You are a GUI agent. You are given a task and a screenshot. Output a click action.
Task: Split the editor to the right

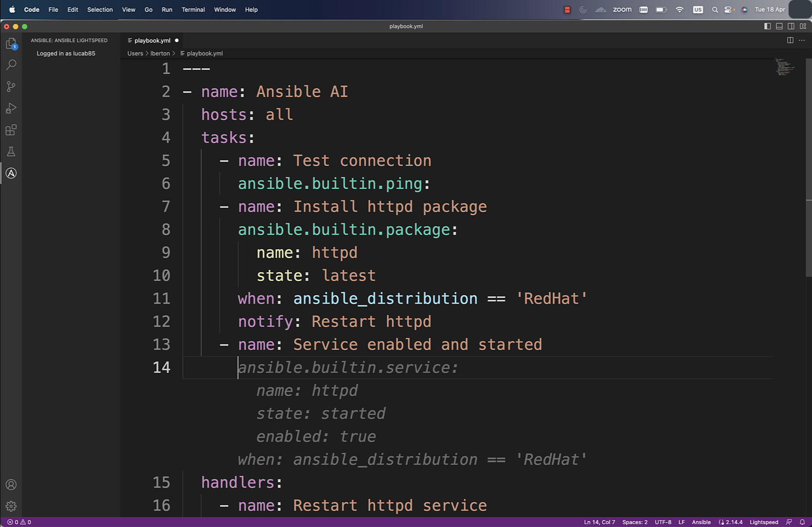[x=790, y=40]
